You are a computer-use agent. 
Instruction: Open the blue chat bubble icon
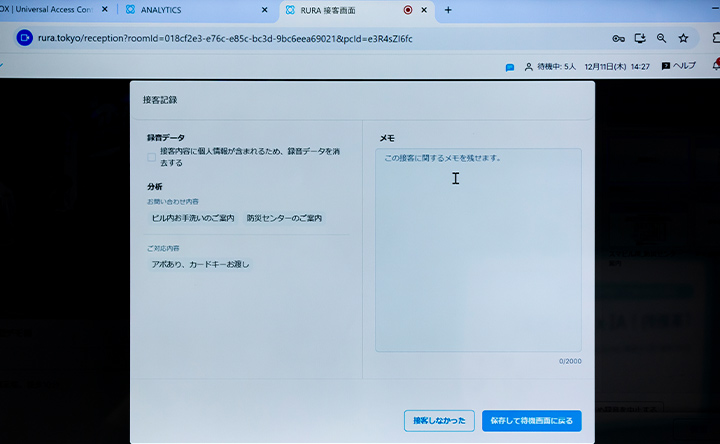pos(510,67)
